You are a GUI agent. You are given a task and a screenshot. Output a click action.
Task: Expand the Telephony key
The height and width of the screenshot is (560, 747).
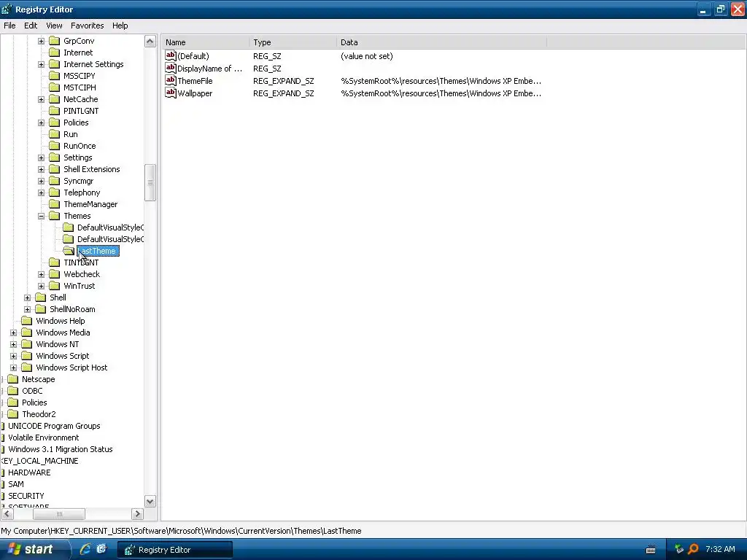[x=41, y=192]
